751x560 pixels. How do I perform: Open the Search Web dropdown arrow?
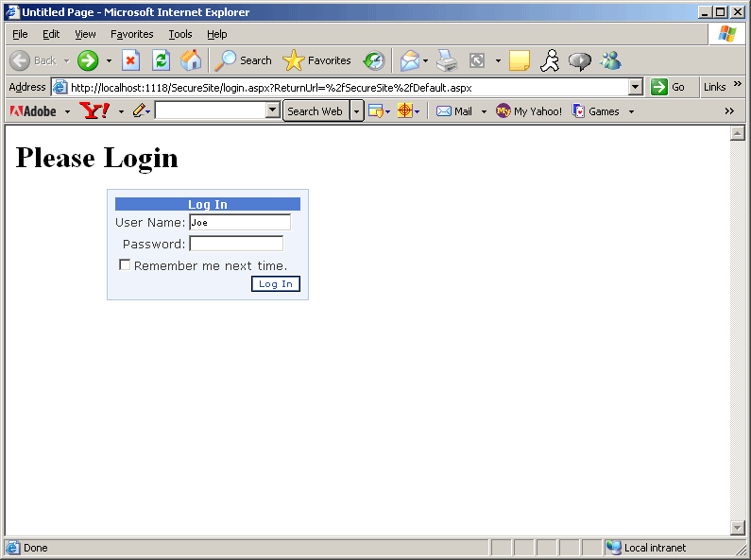(356, 111)
